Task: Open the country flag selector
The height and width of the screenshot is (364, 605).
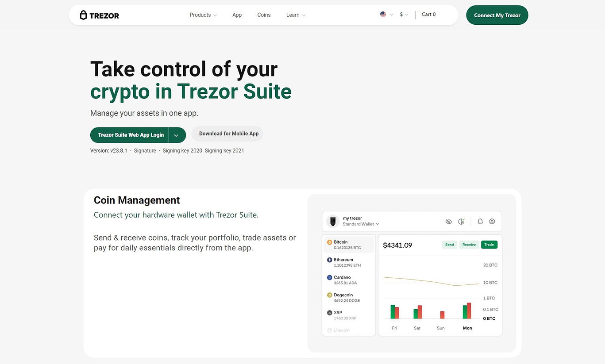Action: pos(386,15)
